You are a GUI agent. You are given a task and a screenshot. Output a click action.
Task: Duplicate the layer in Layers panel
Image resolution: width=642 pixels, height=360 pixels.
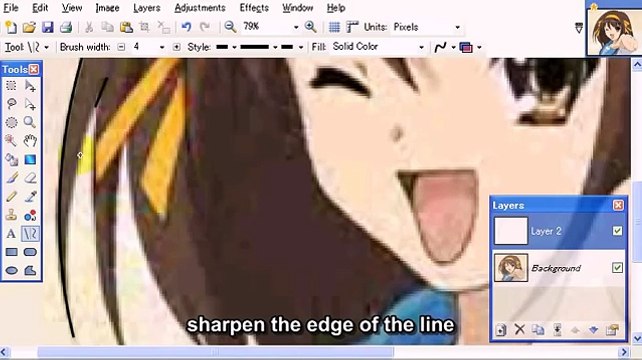[538, 329]
